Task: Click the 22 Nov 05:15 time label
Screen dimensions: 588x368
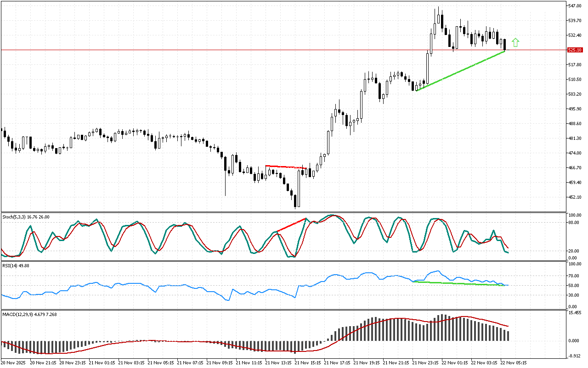Action: tap(514, 362)
